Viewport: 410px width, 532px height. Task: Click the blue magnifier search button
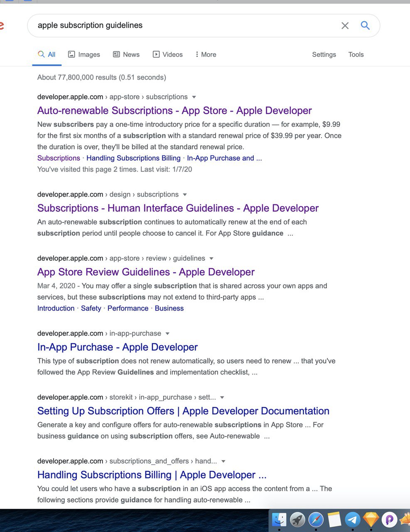point(365,25)
